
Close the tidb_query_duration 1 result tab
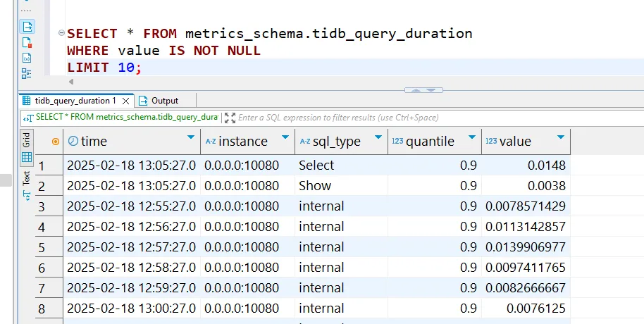(126, 101)
